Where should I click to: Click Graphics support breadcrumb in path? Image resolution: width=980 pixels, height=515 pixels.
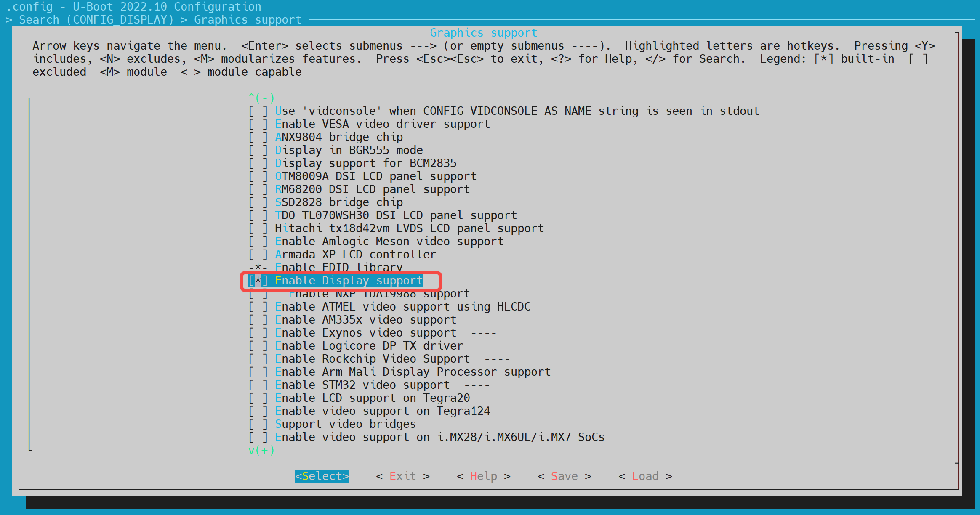[x=248, y=20]
